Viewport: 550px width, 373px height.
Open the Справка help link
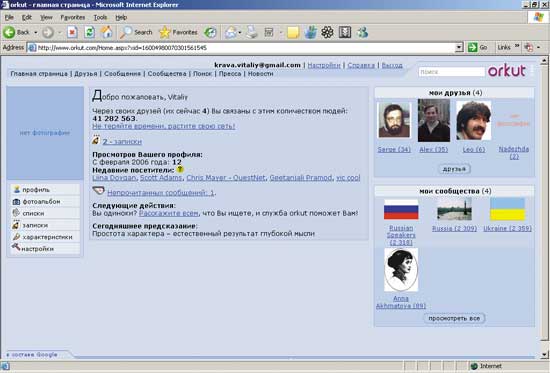click(x=361, y=65)
